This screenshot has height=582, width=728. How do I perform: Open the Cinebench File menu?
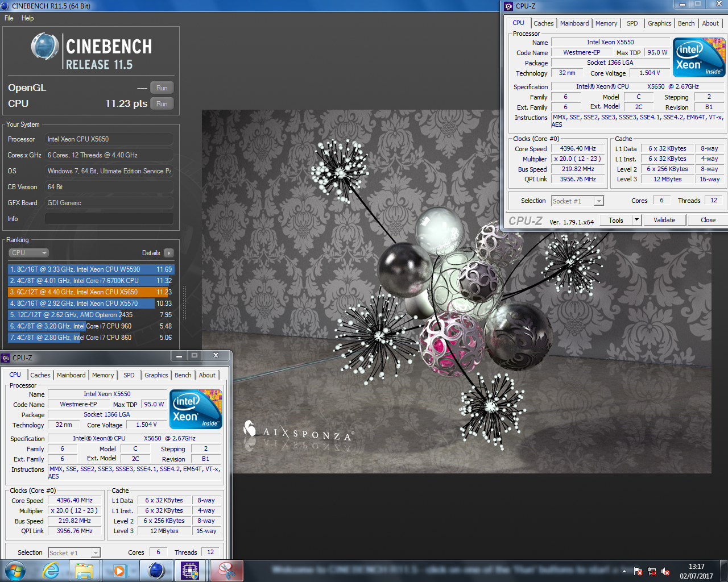click(x=9, y=18)
